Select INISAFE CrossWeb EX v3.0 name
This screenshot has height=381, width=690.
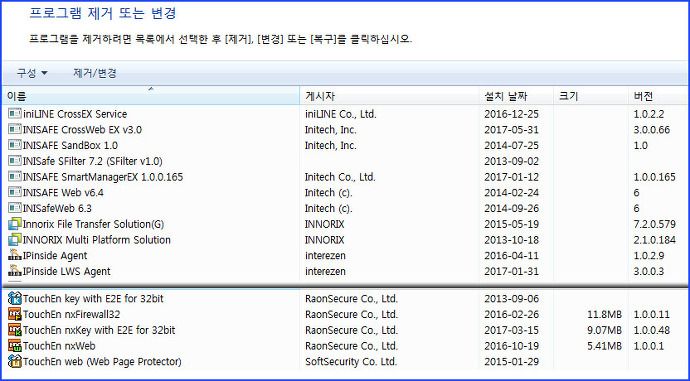pyautogui.click(x=82, y=130)
